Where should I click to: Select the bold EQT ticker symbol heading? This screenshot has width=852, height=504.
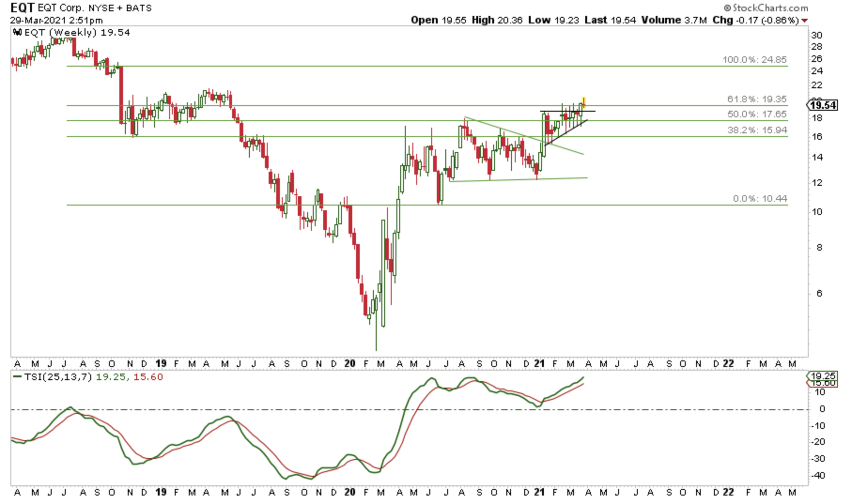tap(22, 8)
